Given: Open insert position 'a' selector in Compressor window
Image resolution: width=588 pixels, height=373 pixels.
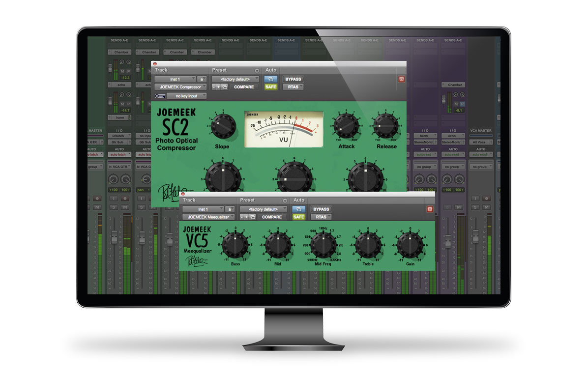Looking at the screenshot, I should [x=202, y=79].
